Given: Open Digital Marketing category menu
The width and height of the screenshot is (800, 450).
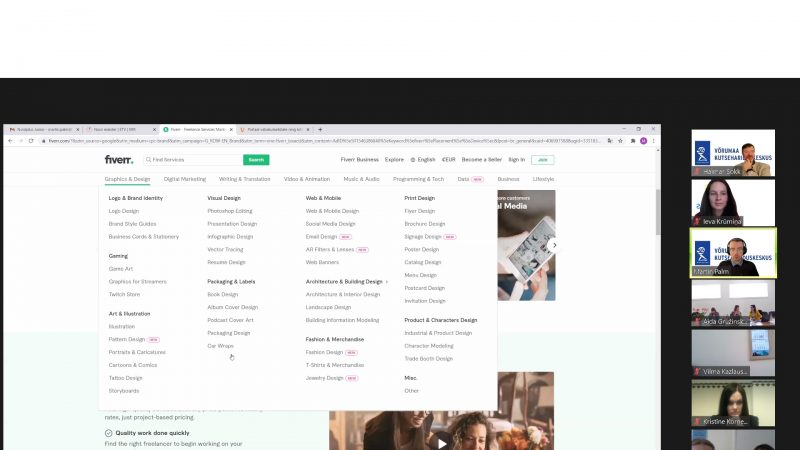Looking at the screenshot, I should [185, 179].
